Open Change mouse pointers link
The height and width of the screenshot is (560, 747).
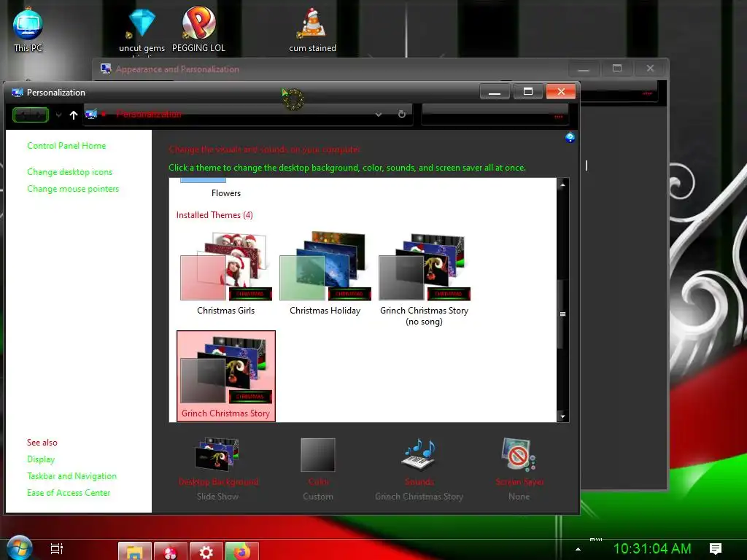pos(73,189)
